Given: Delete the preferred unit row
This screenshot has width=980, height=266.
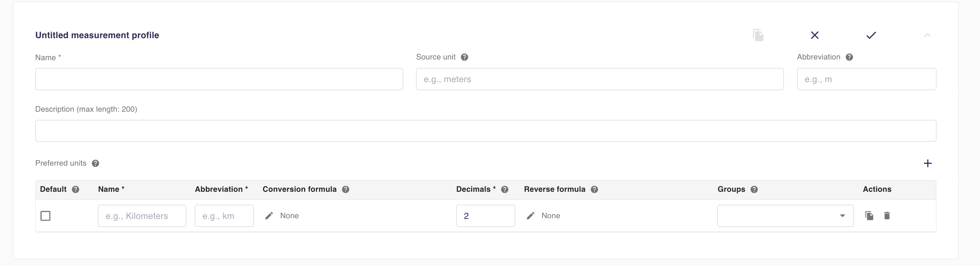Looking at the screenshot, I should [x=887, y=216].
